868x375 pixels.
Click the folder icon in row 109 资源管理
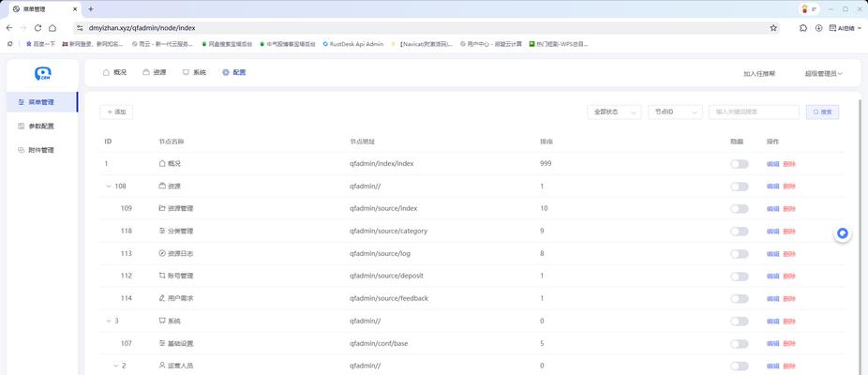click(x=162, y=208)
